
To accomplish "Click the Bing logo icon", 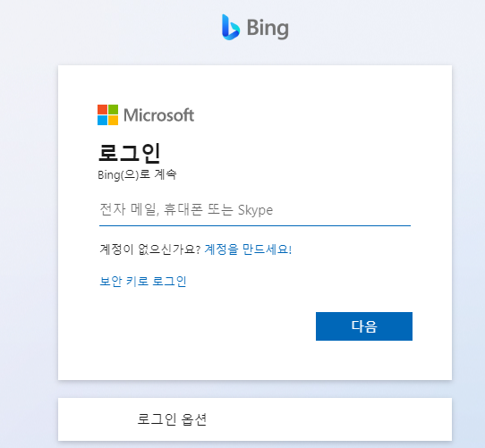I will click(231, 27).
